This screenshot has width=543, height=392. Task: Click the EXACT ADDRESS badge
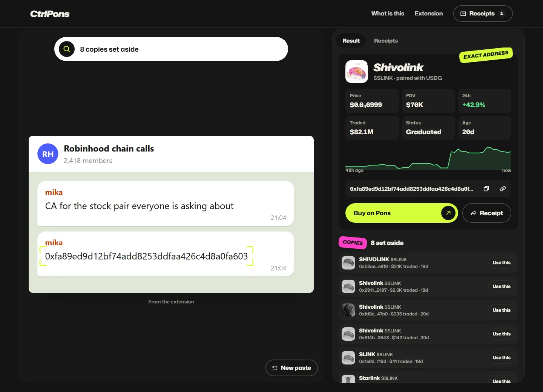[486, 55]
